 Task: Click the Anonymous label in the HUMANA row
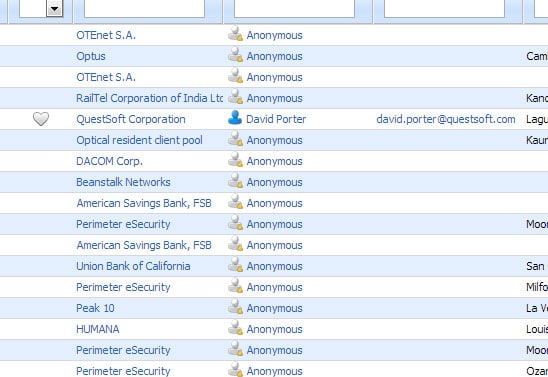tap(275, 329)
